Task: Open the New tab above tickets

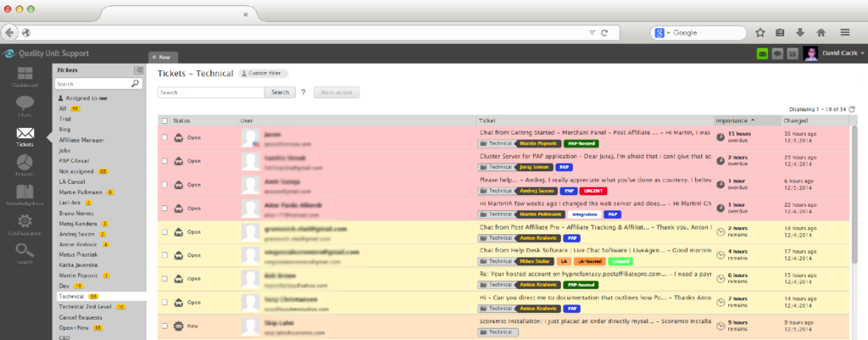Action: point(163,57)
